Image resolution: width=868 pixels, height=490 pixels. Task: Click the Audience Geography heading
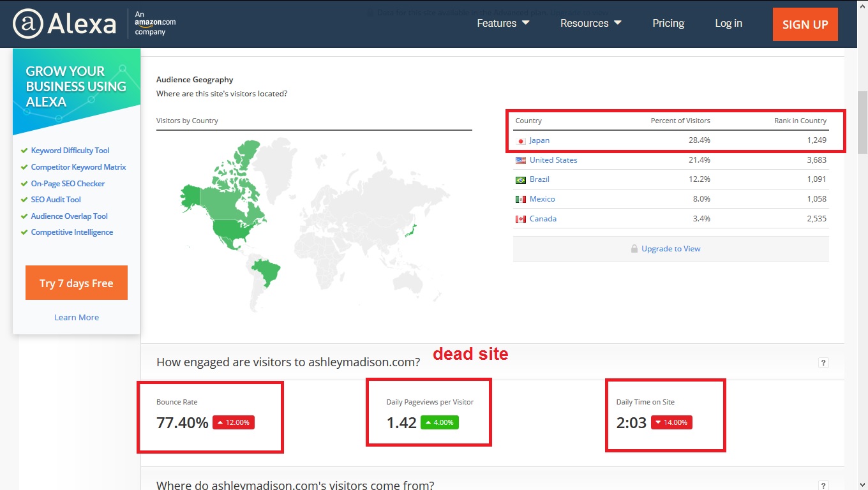pyautogui.click(x=195, y=80)
